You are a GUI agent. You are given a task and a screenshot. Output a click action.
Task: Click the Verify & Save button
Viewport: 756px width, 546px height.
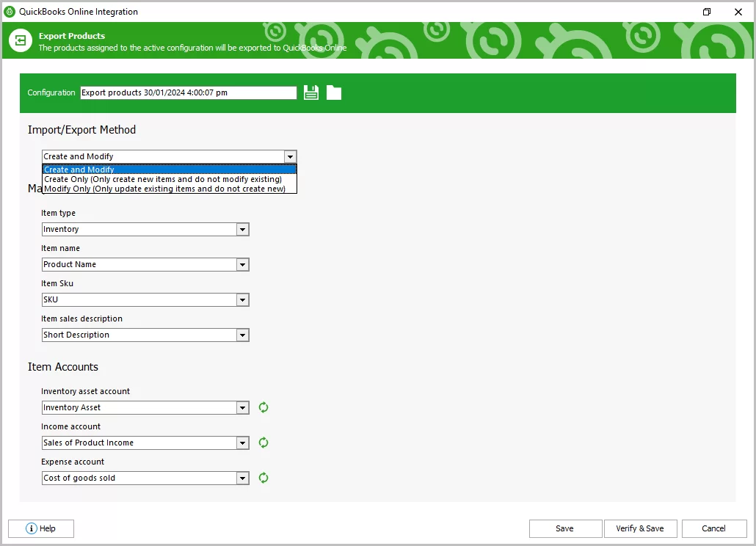(x=640, y=528)
